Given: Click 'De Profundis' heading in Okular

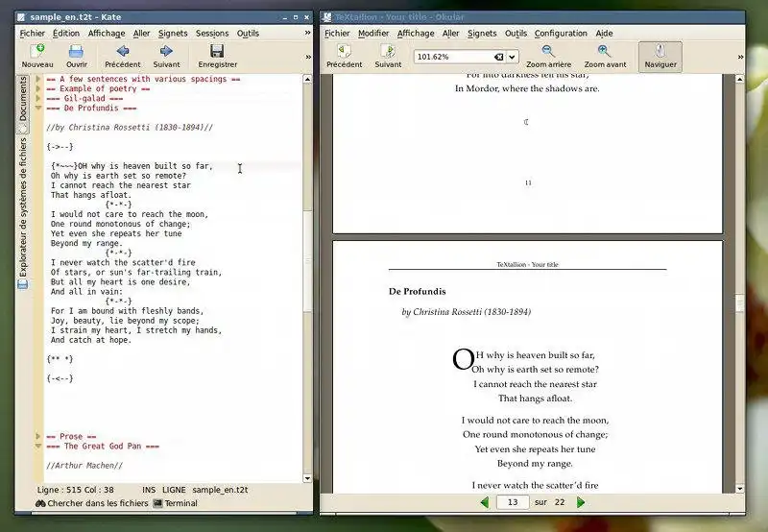Looking at the screenshot, I should 418,292.
